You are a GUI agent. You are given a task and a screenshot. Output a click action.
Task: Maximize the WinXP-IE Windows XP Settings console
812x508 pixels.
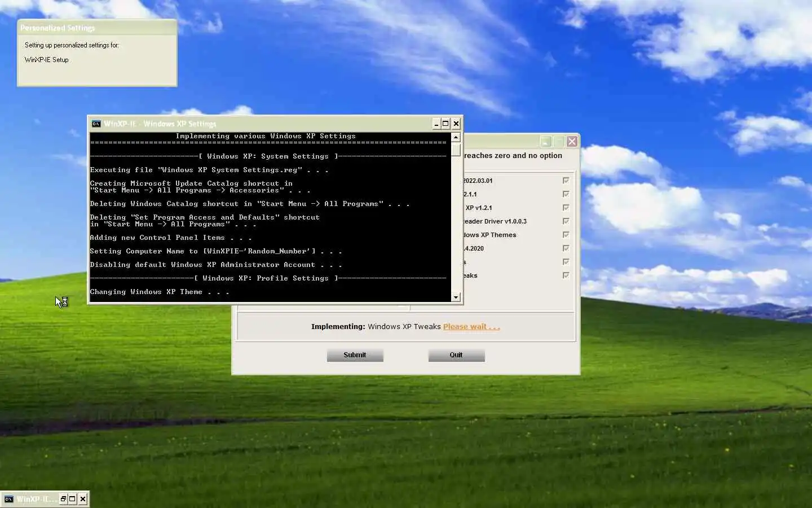(x=445, y=124)
